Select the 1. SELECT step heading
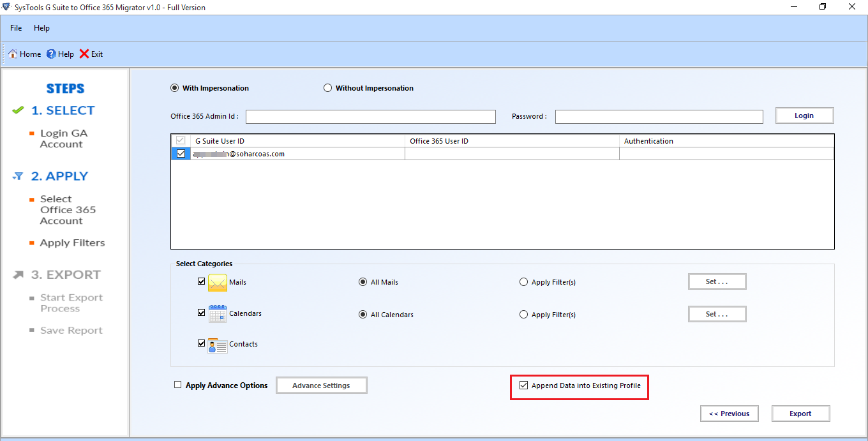 63,110
